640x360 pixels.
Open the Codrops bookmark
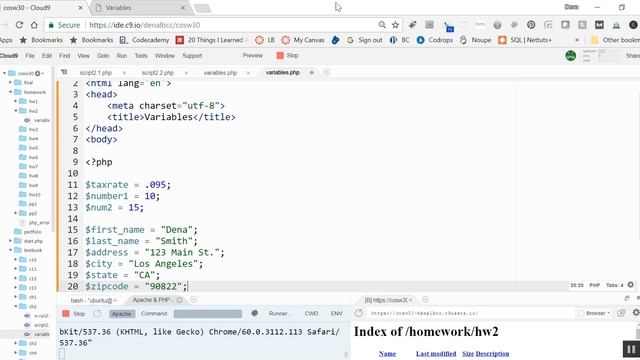[435, 40]
